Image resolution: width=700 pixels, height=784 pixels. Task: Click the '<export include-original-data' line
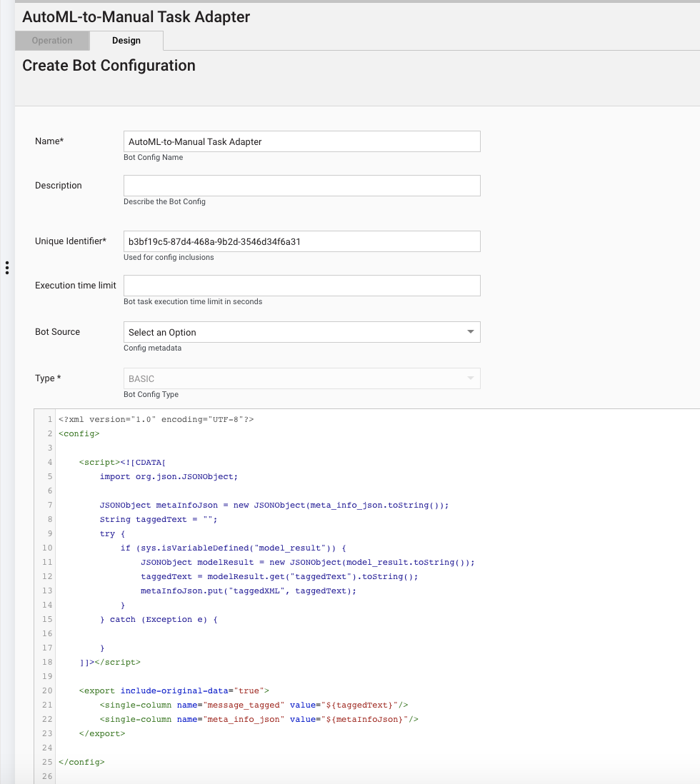pos(174,690)
